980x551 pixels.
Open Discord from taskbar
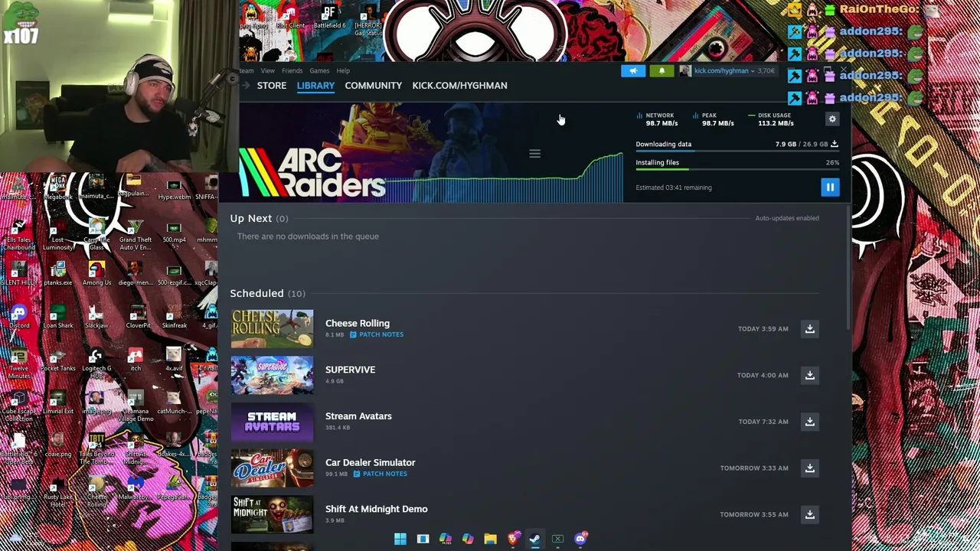pos(580,539)
